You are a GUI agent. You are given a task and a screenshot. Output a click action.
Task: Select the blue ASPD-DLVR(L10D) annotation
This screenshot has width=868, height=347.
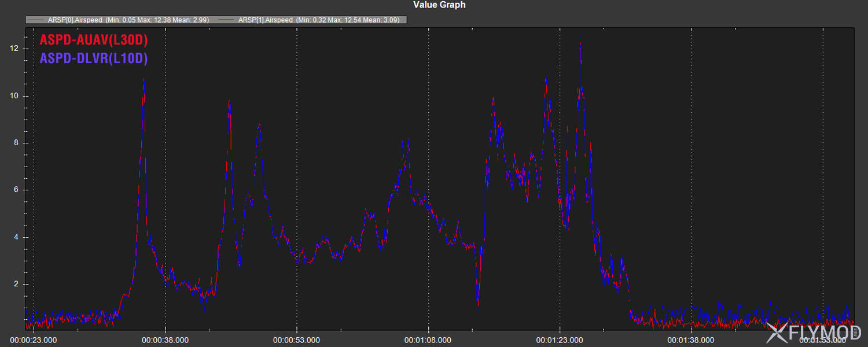94,58
